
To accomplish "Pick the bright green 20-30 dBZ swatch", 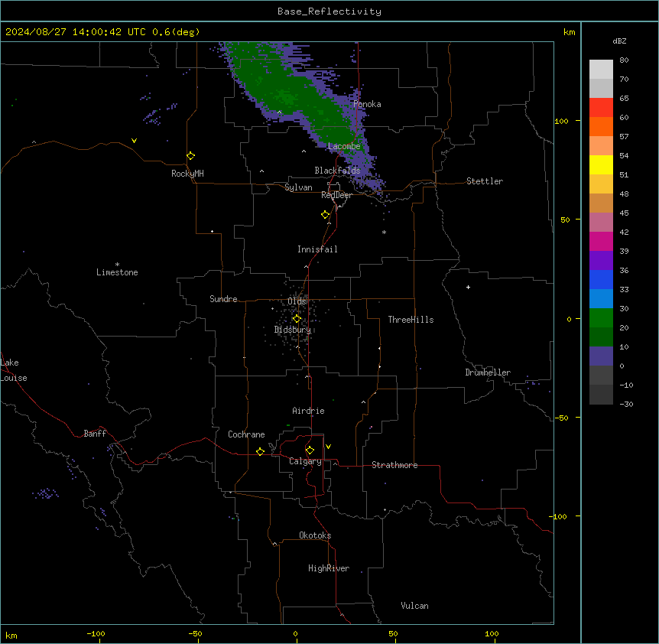I will tap(601, 318).
